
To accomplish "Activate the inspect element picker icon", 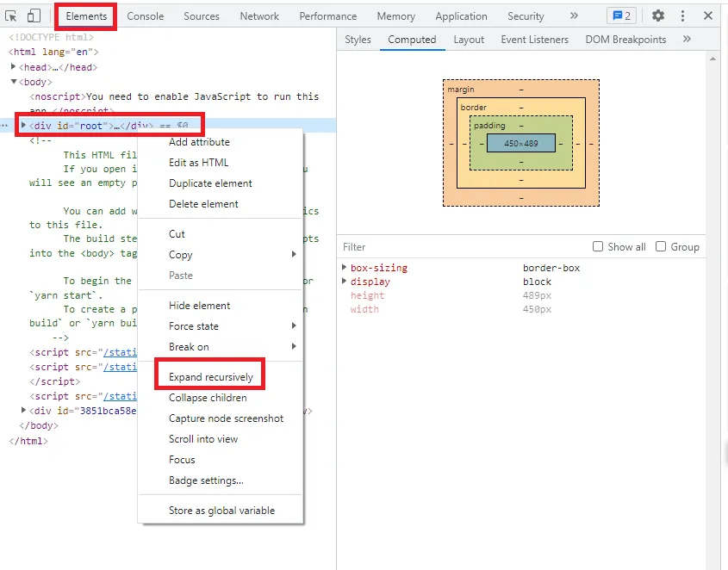I will tap(10, 16).
